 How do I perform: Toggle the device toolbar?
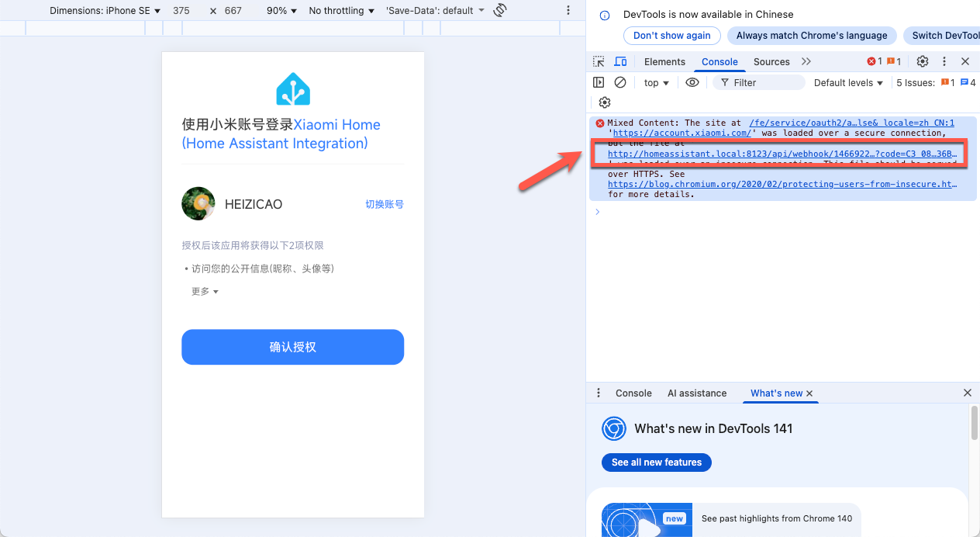coord(620,61)
